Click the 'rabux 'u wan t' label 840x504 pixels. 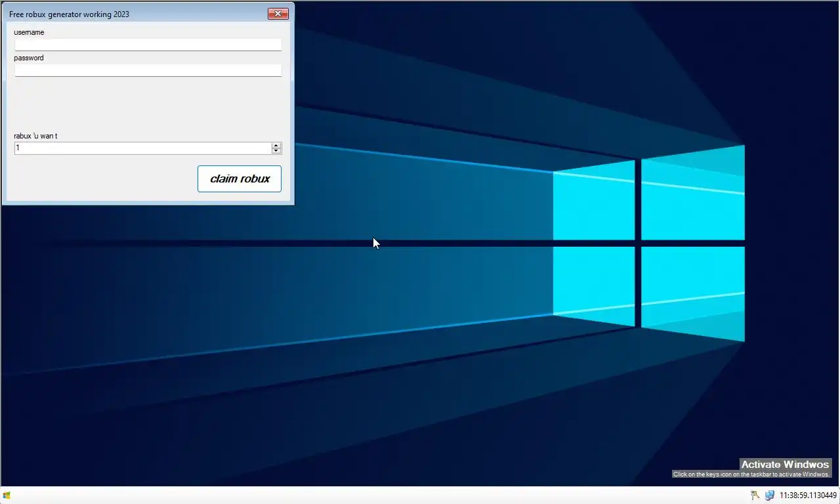coord(35,136)
